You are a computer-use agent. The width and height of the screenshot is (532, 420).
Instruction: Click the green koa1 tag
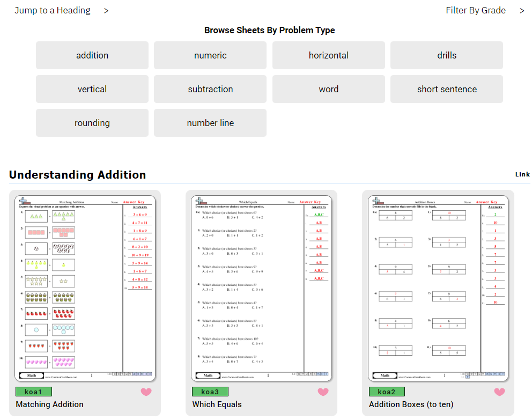[x=34, y=392]
